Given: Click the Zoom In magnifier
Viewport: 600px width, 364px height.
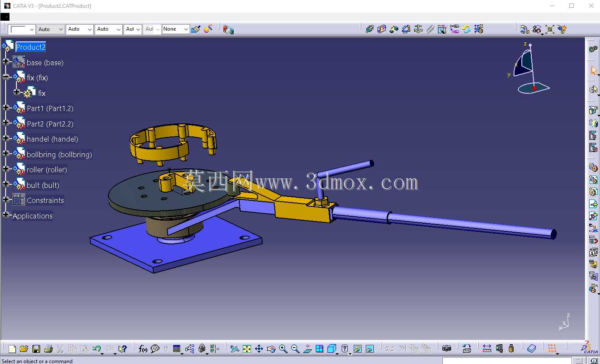Looking at the screenshot, I should (283, 349).
